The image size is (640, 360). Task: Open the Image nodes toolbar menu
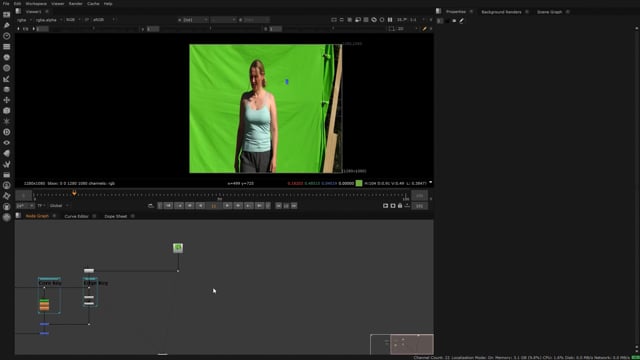click(x=7, y=15)
